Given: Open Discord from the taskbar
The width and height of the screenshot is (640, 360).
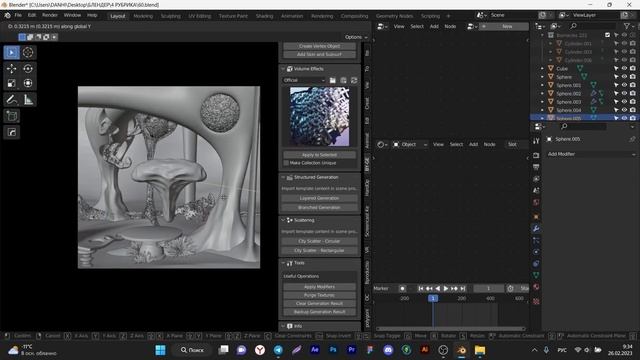Looking at the screenshot, I should (388, 350).
